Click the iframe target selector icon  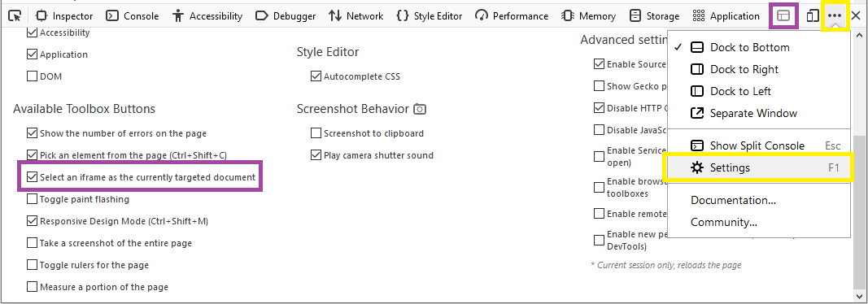[783, 16]
